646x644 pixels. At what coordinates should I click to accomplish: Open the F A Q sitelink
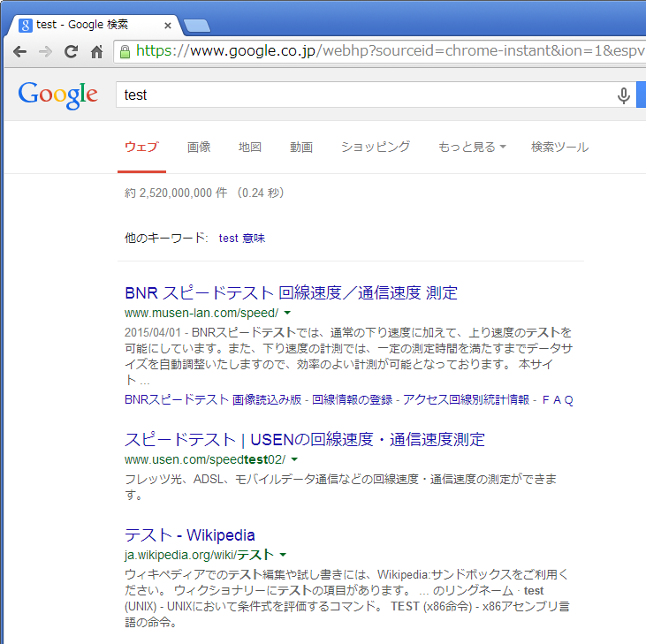(558, 400)
